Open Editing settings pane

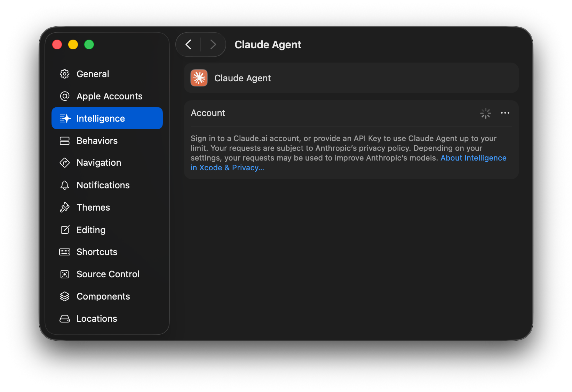[107, 230]
